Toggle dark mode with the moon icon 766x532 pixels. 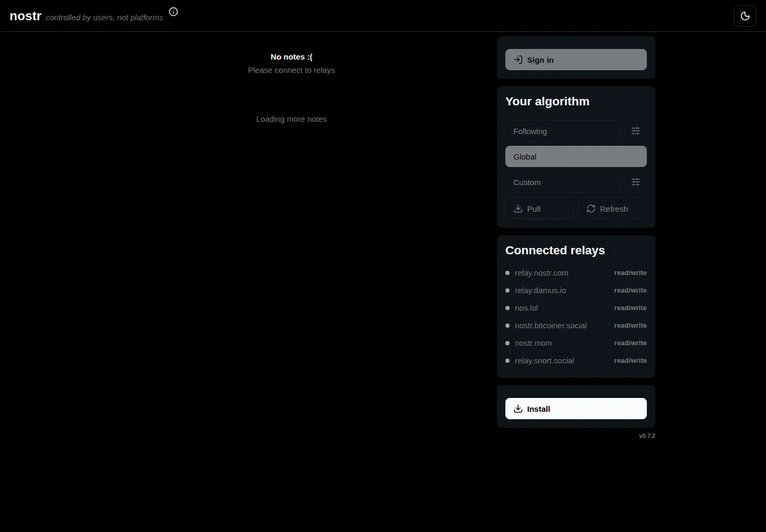coord(745,16)
